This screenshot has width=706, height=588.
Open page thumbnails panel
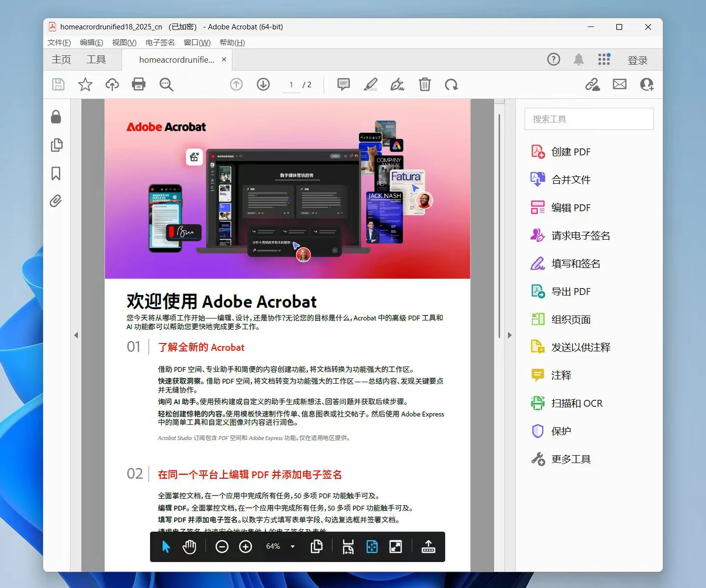pos(56,145)
